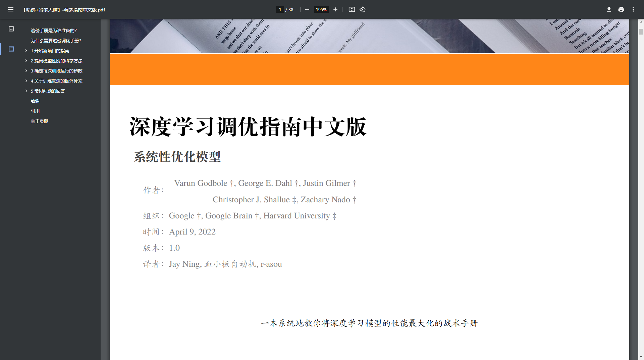Screen dimensions: 644x360
Task: Go to outline item 5 常见问题的回答
Action: click(48, 91)
